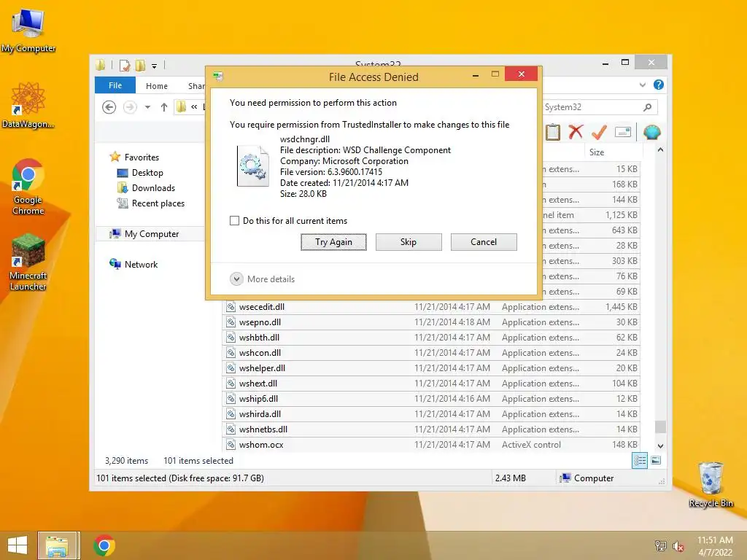Select the wsecedit.dll file
Image resolution: width=747 pixels, height=560 pixels.
tap(431, 307)
